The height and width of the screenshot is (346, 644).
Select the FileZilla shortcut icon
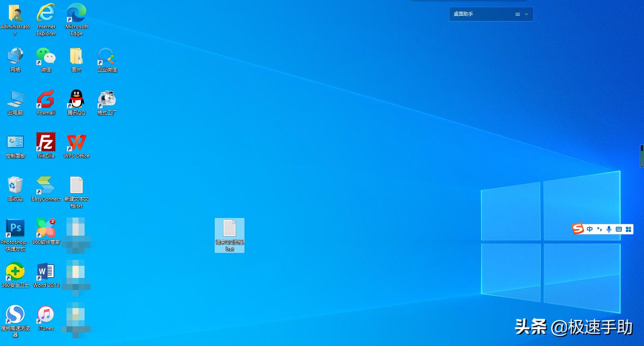(x=46, y=143)
